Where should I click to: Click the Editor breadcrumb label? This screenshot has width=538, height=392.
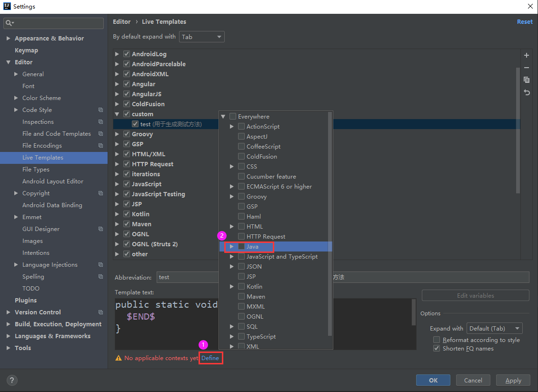121,21
